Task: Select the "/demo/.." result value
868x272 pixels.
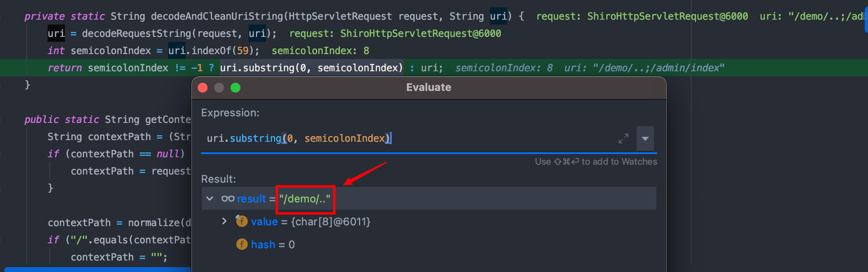Action: click(305, 199)
